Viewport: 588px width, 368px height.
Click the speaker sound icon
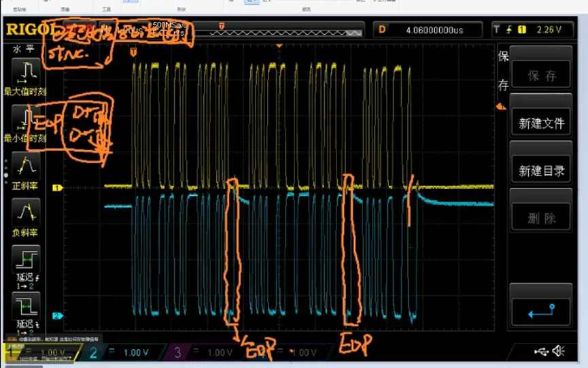click(559, 351)
